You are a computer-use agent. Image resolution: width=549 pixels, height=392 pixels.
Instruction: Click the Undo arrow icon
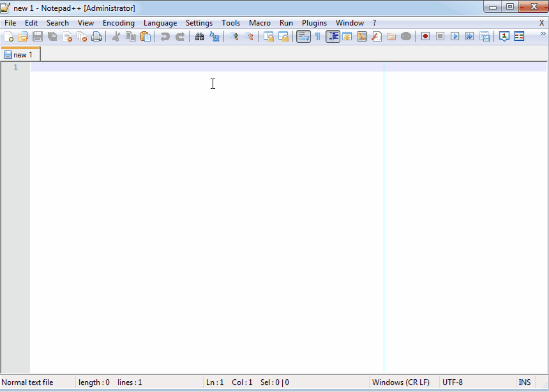(165, 36)
